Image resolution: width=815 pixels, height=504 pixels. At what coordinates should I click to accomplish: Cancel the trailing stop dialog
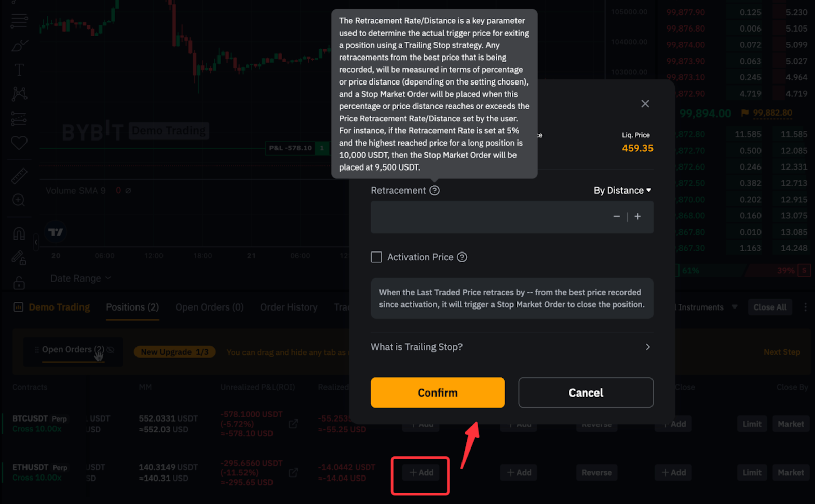tap(585, 393)
